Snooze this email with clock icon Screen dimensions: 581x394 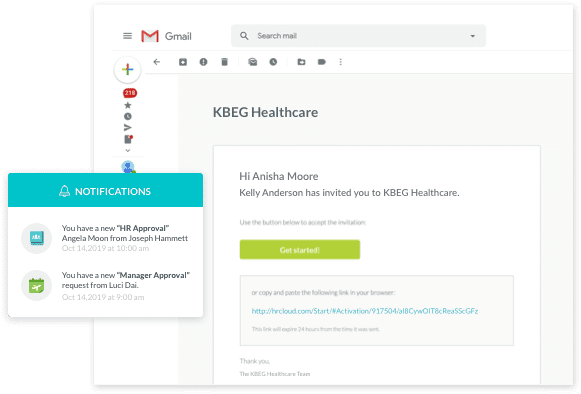click(273, 62)
